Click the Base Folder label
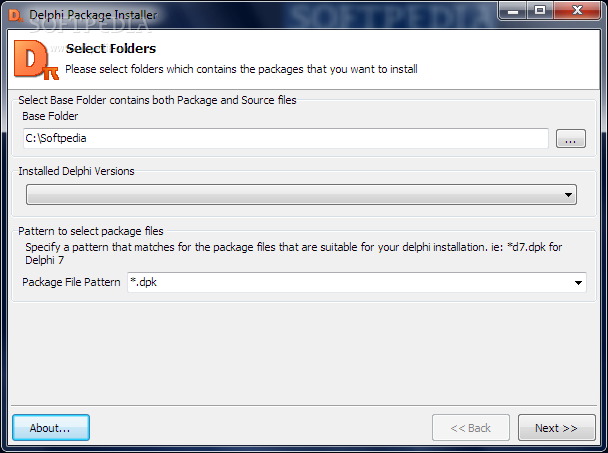This screenshot has width=608, height=453. pyautogui.click(x=50, y=116)
